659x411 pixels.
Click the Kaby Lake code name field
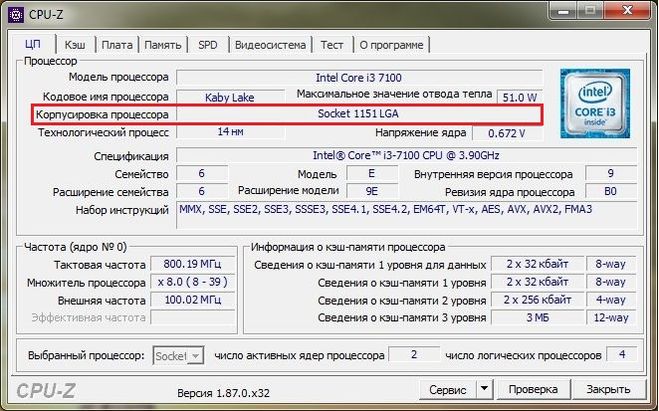[x=230, y=97]
